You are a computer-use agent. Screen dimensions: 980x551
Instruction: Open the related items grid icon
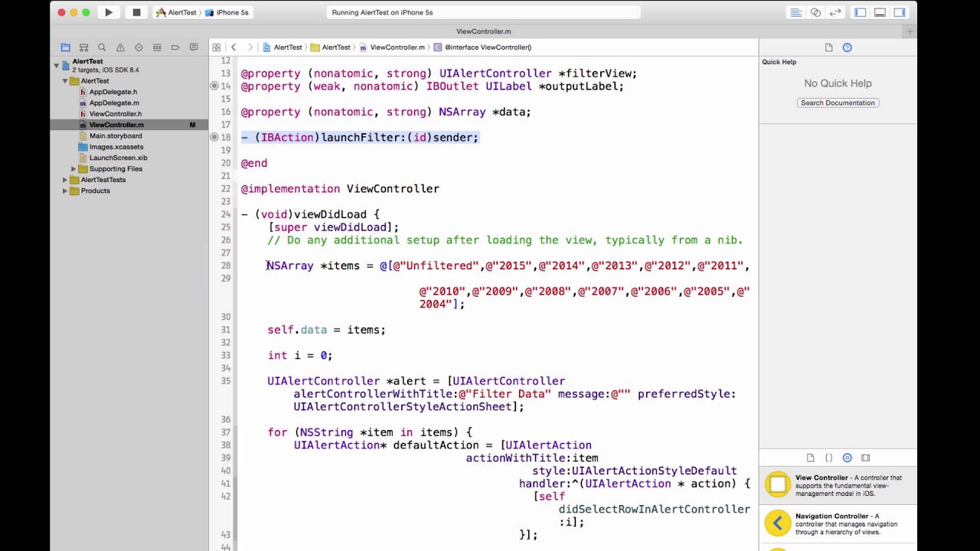(x=217, y=47)
